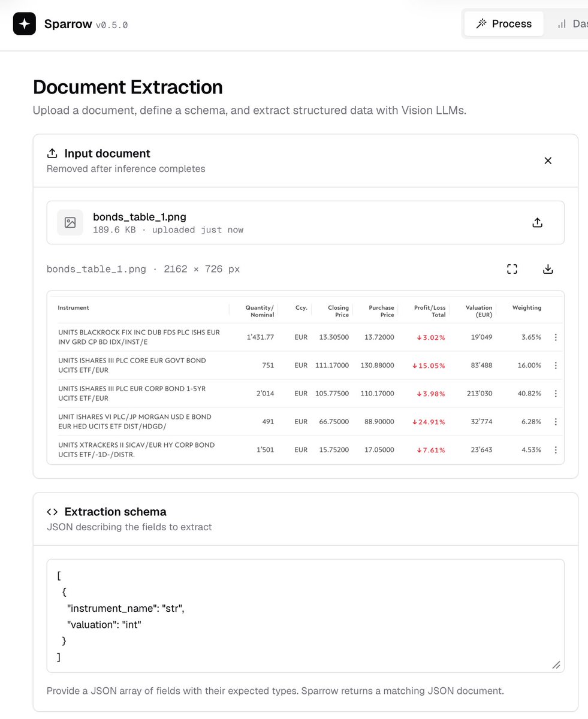Click the Profit/Loss Total column header
The width and height of the screenshot is (588, 719).
(x=430, y=311)
